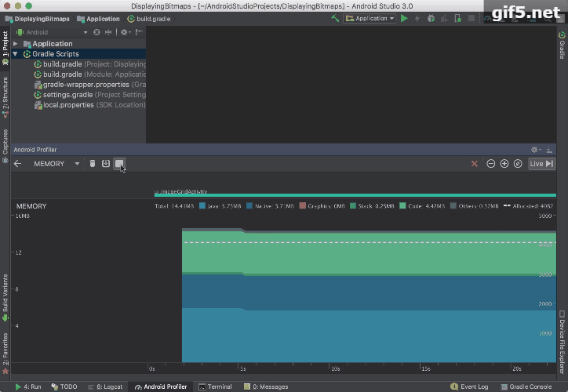Select local.properties file

(x=89, y=104)
